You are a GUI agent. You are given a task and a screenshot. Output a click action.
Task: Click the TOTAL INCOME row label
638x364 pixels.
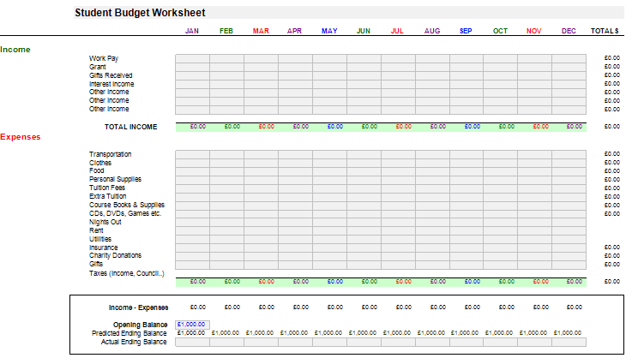pos(130,127)
